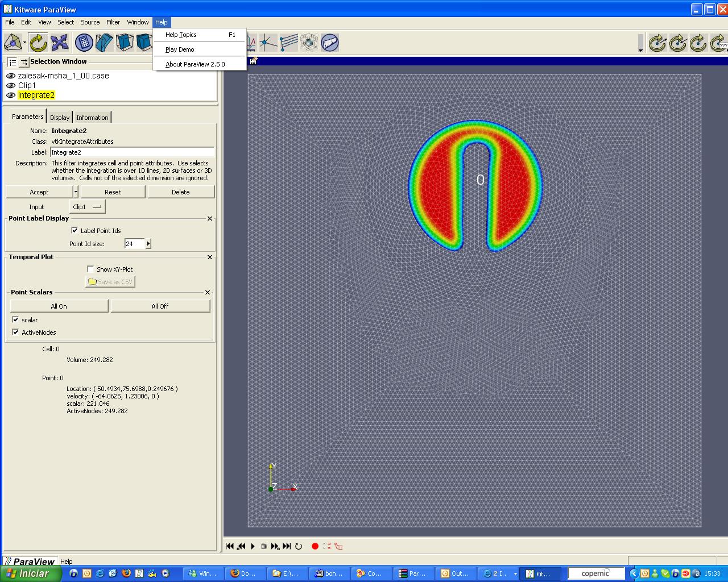728x582 pixels.
Task: Step back one animation frame
Action: point(241,546)
